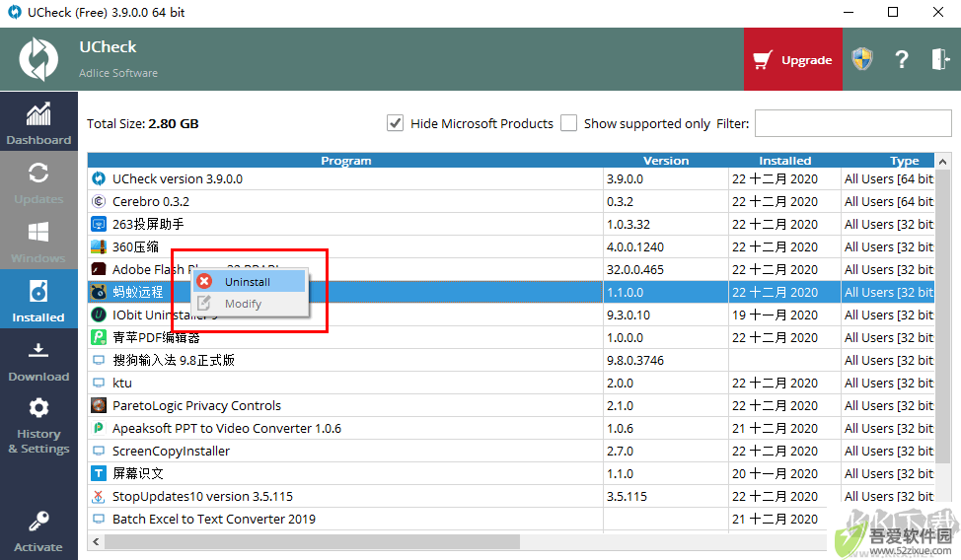
Task: Open the Windows sidebar section
Action: click(x=38, y=242)
